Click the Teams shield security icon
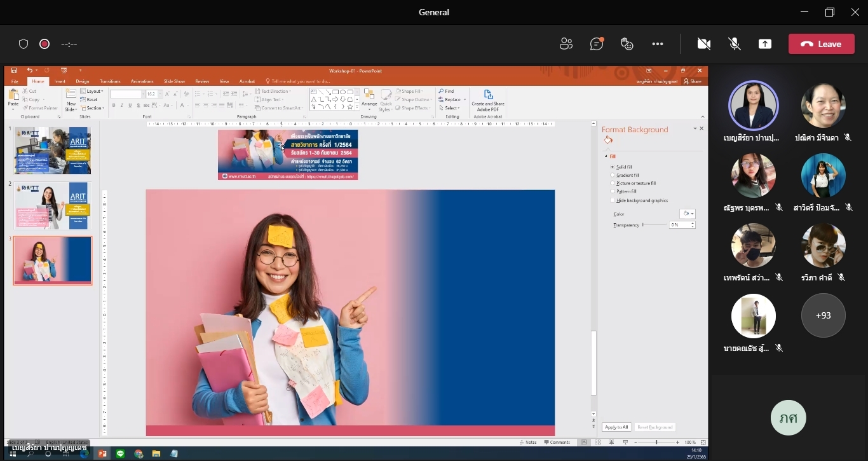Viewport: 868px width, 461px height. 24,44
